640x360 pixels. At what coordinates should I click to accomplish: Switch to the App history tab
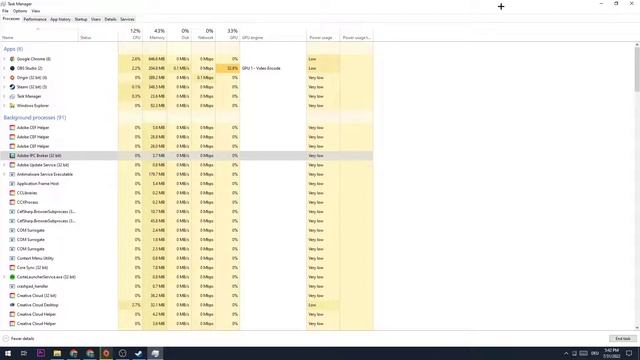60,19
